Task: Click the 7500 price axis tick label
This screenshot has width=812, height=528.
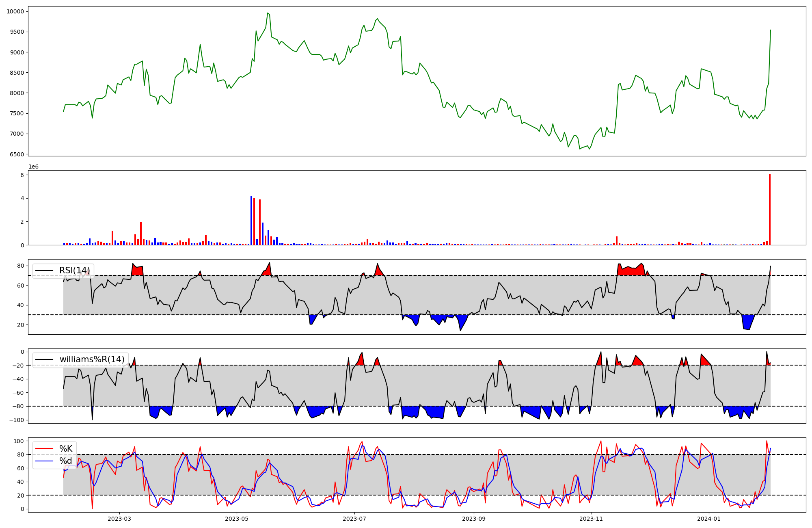Action: click(17, 113)
